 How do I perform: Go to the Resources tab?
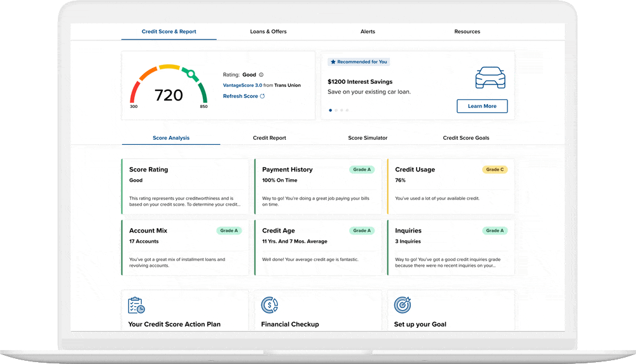(x=467, y=32)
